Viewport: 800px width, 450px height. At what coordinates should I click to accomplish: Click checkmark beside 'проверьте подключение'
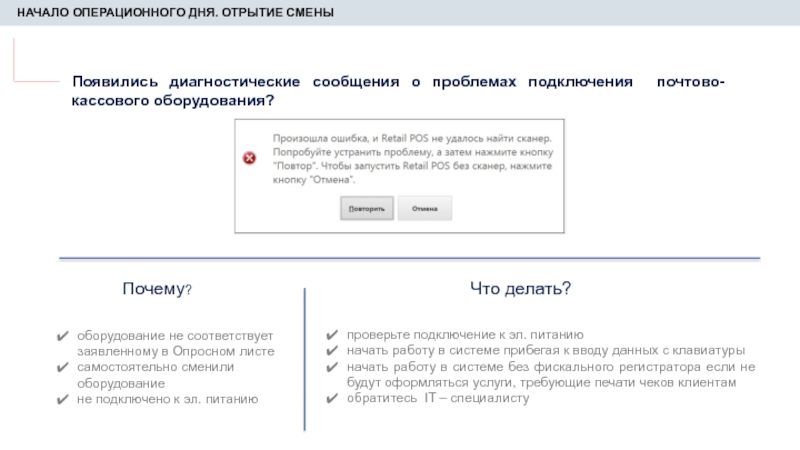pyautogui.click(x=332, y=335)
